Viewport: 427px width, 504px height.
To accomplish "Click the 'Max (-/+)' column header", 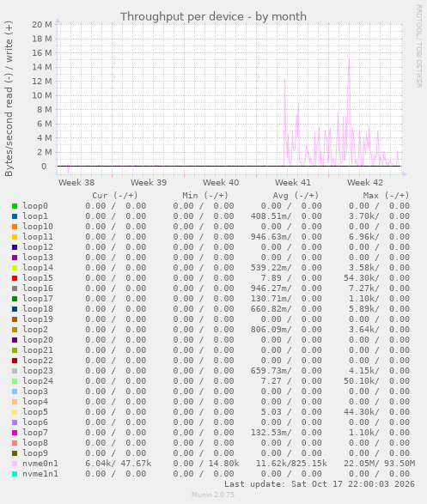I will [386, 196].
